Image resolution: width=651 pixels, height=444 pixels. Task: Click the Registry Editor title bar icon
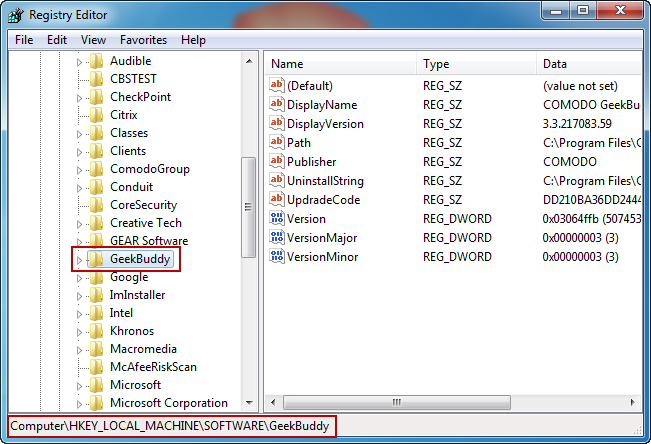point(16,15)
